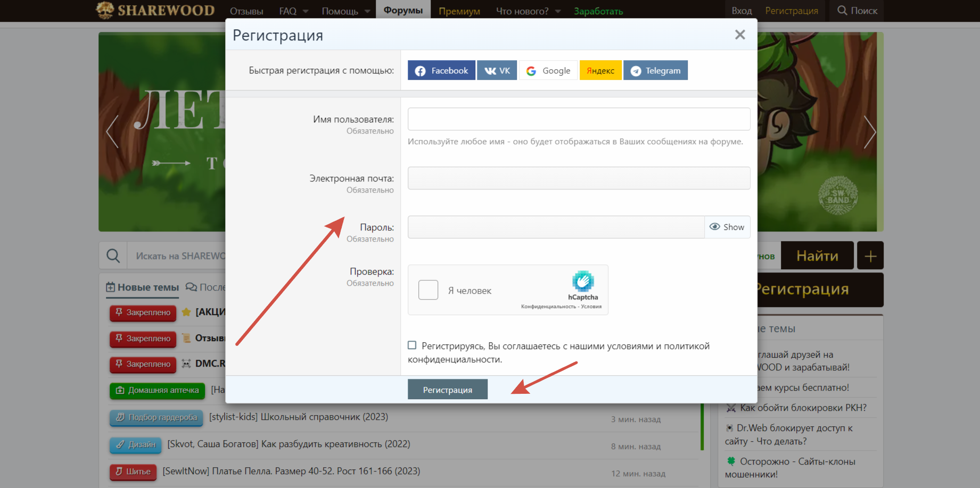Click the Яндекс registration button
The height and width of the screenshot is (488, 980).
pos(600,70)
